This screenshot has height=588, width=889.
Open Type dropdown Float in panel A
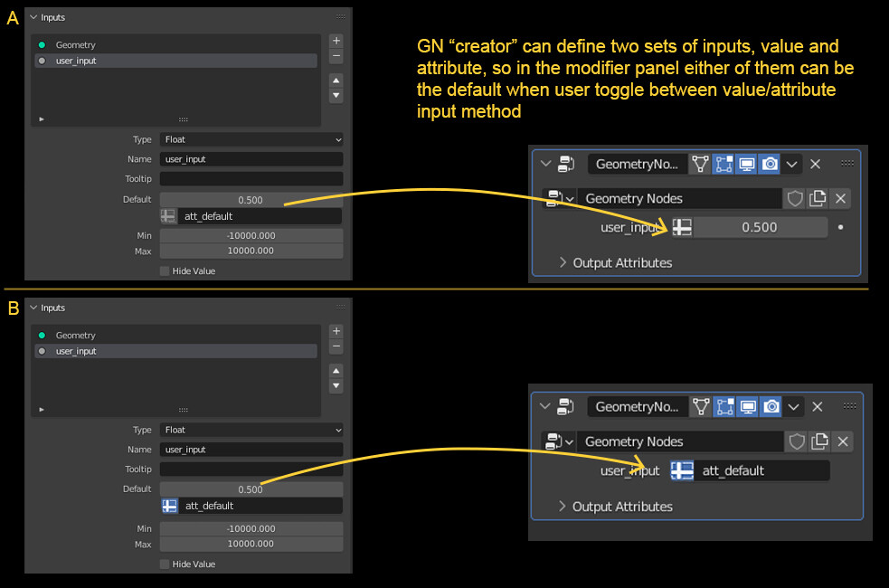tap(251, 139)
